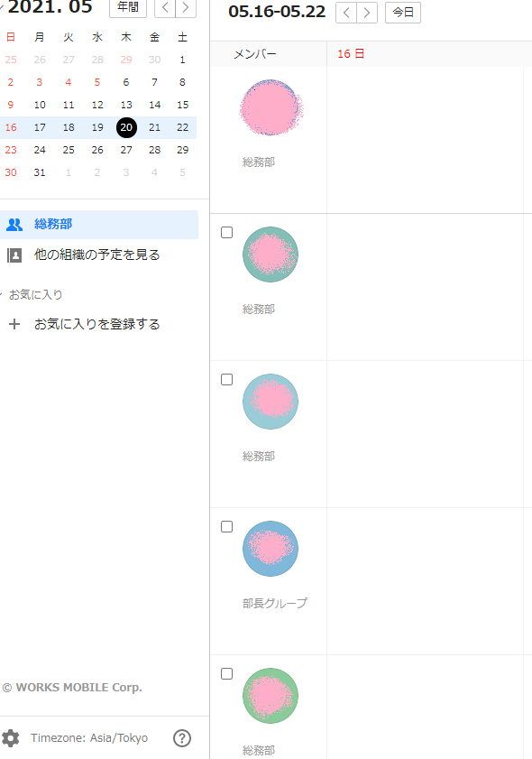Open the help question mark icon
Image resolution: width=532 pixels, height=759 pixels.
point(182,738)
